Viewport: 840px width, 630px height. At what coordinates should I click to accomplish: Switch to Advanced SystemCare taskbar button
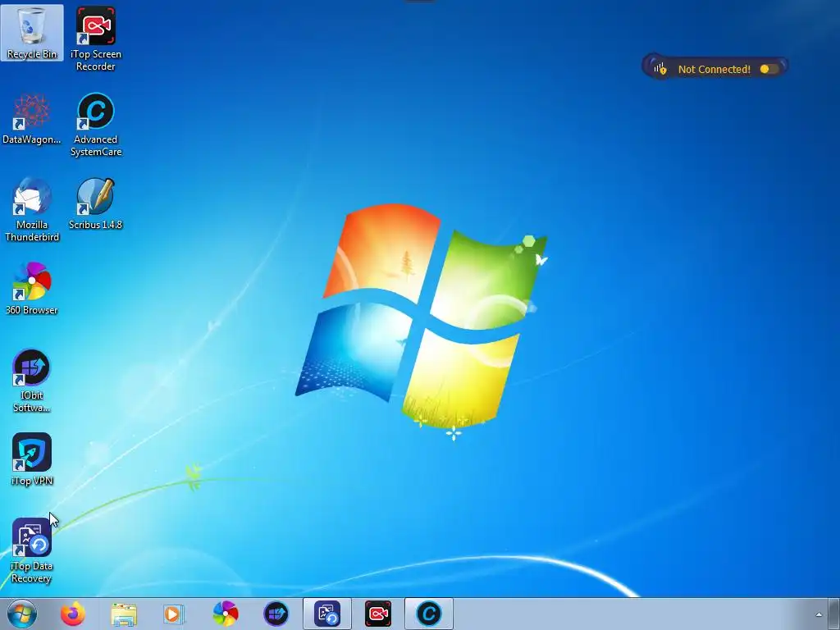428,614
